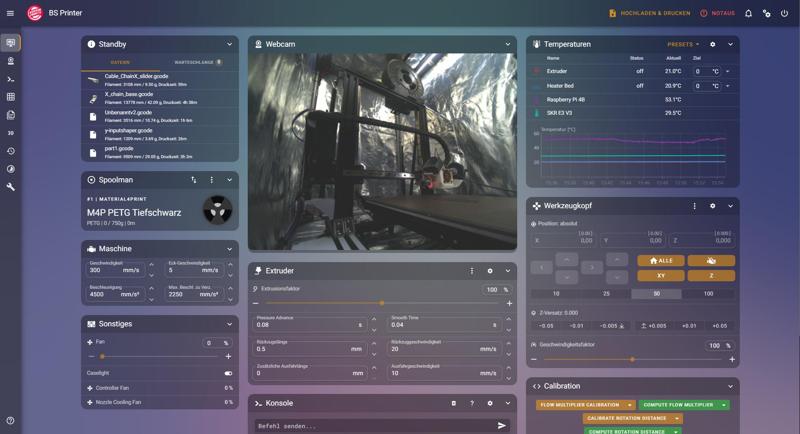Switch to the Warteschlange tab
The width and height of the screenshot is (800, 434).
[198, 62]
